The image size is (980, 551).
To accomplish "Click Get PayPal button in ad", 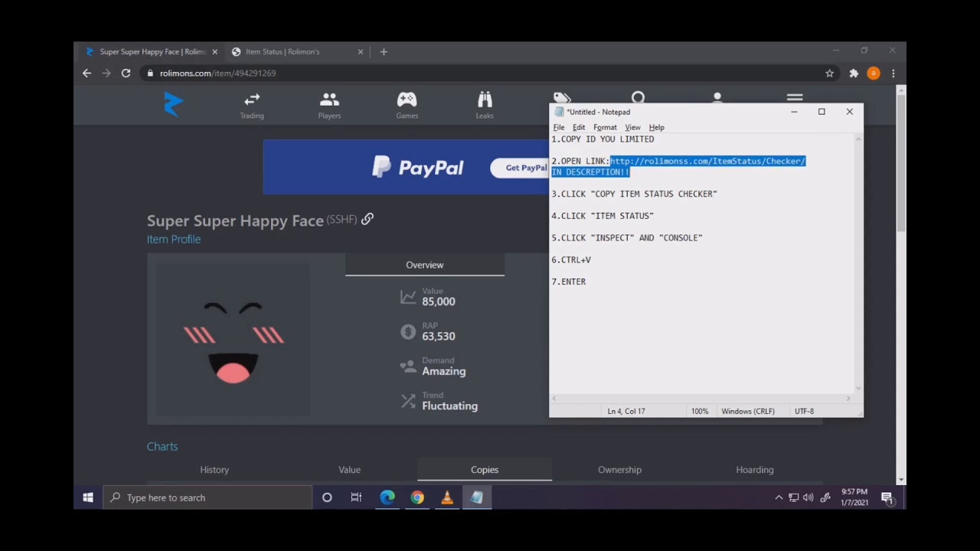I will point(520,168).
